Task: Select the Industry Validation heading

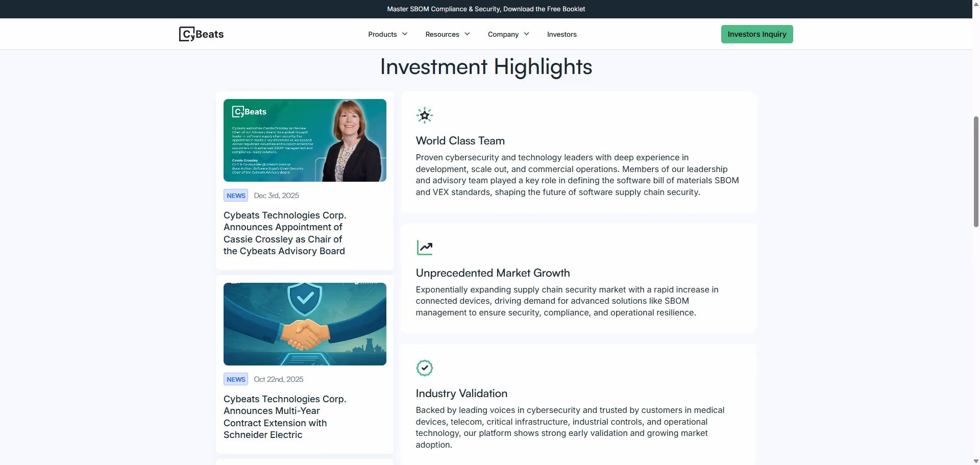Action: click(x=461, y=394)
